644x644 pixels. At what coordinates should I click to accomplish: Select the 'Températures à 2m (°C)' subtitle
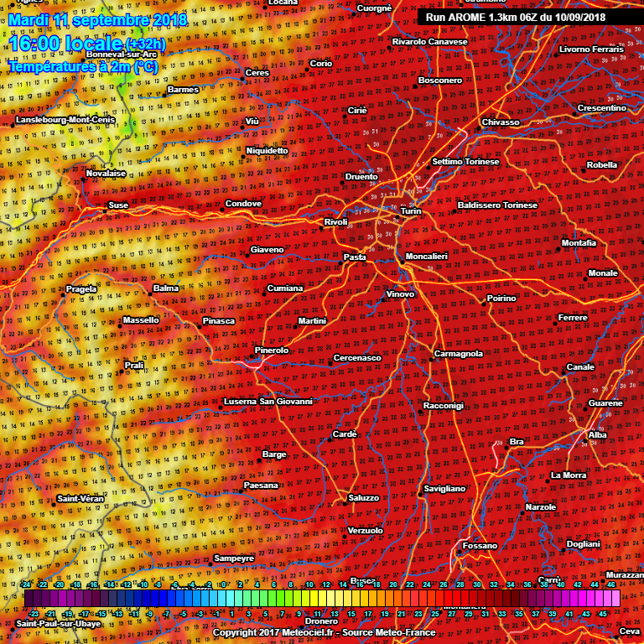[83, 66]
